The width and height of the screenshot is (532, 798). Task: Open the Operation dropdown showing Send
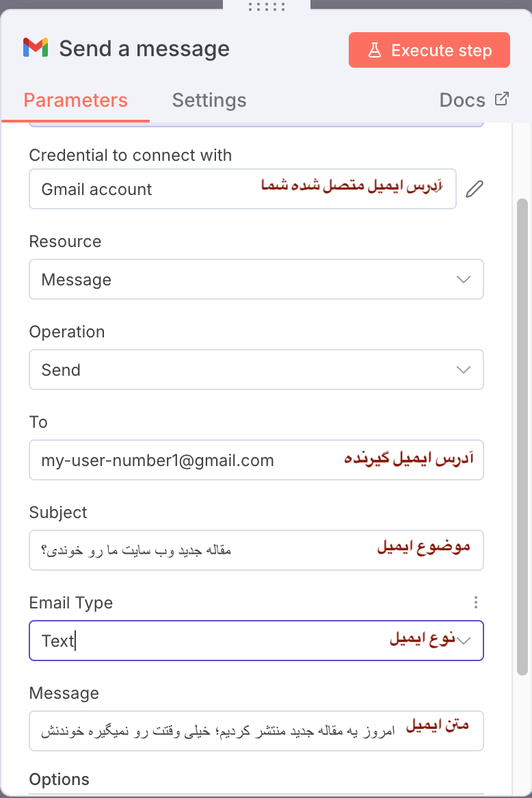(x=256, y=370)
